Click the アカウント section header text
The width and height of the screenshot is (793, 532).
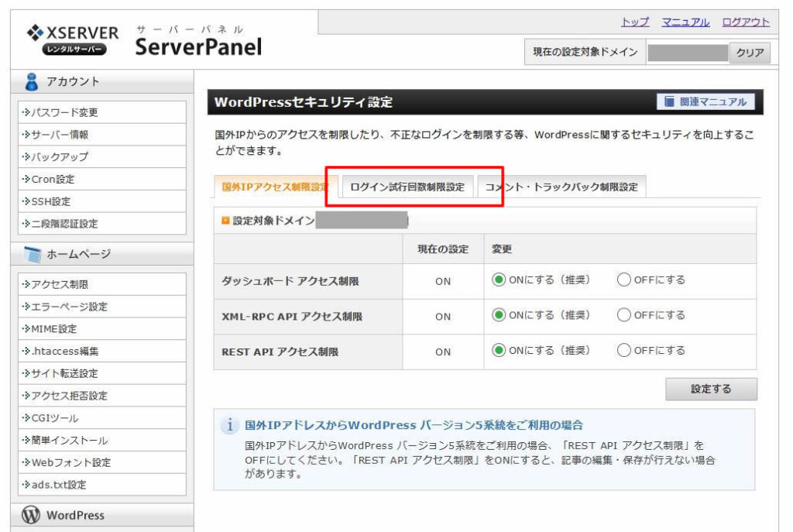[x=73, y=81]
